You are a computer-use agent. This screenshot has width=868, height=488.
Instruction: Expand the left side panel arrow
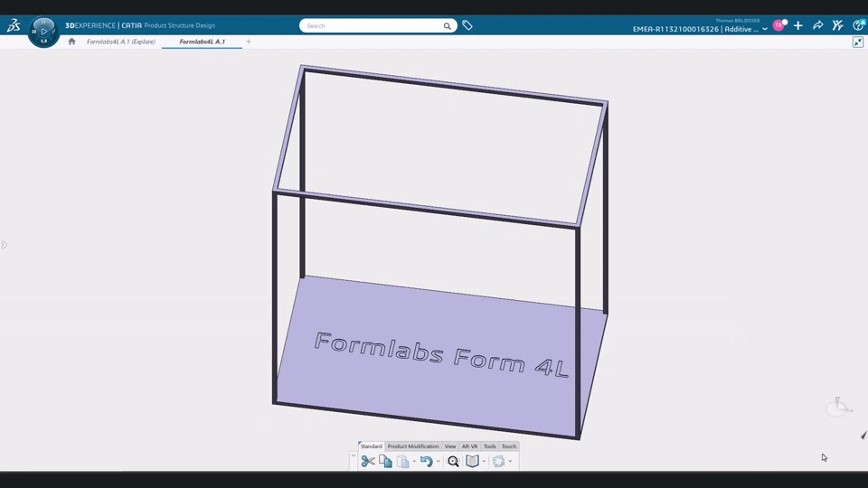[x=4, y=245]
